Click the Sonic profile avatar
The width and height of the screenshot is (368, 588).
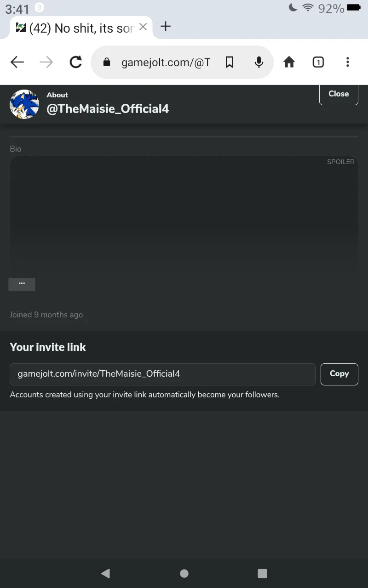(x=24, y=104)
